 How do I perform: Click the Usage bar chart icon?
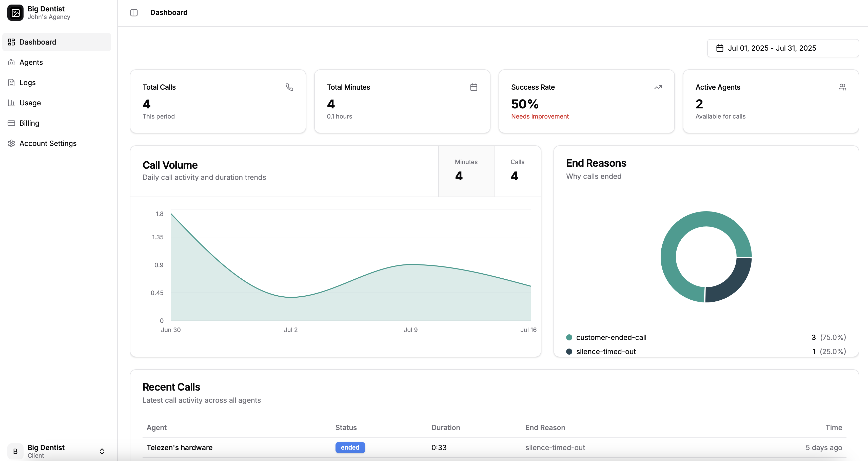[11, 103]
